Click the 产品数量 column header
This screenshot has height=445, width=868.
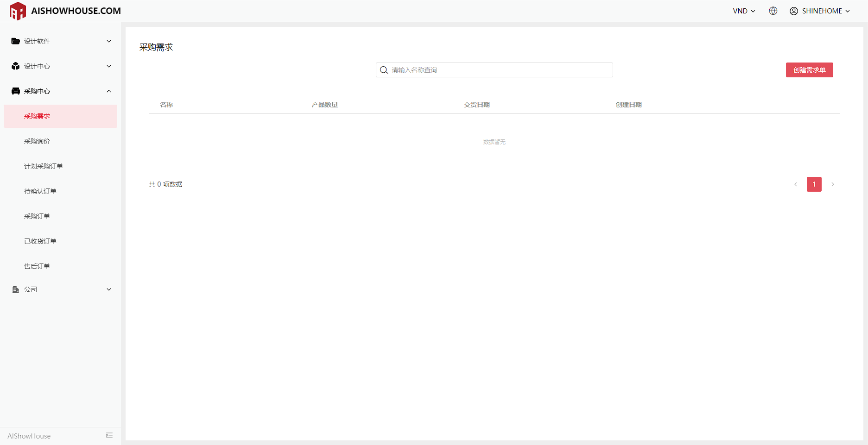[325, 105]
